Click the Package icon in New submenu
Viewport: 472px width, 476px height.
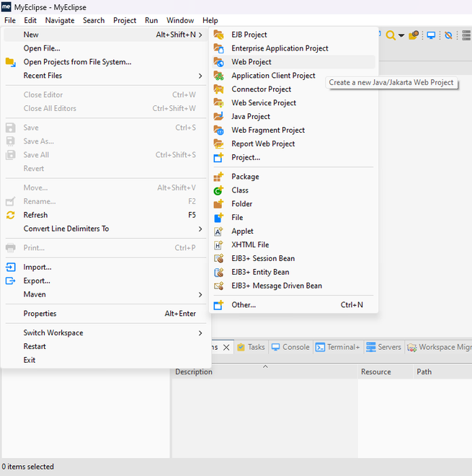(218, 177)
